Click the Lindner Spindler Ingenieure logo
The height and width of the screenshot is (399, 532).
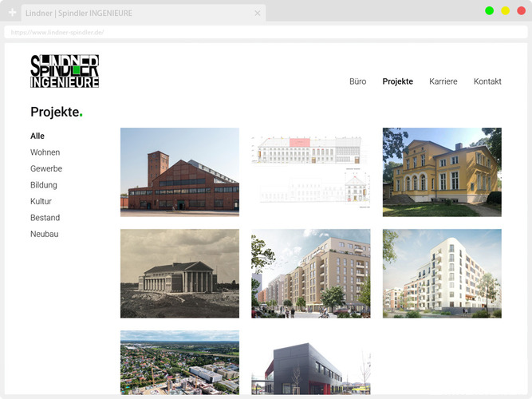coord(65,71)
